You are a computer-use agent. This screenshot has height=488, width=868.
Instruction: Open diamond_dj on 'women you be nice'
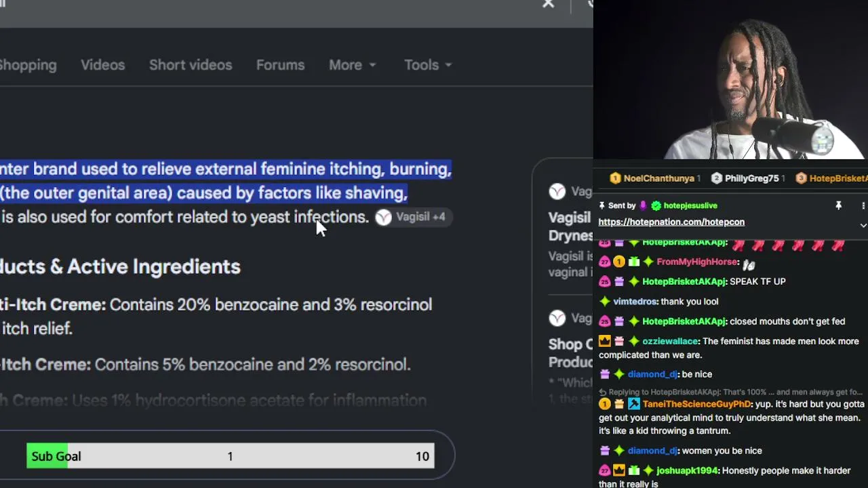[x=652, y=451]
